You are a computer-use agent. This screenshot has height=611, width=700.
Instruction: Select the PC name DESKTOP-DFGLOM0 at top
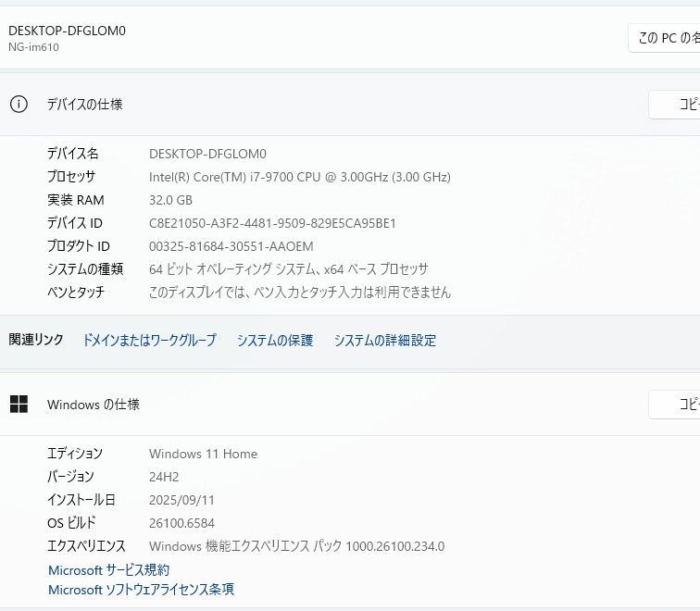pos(67,31)
